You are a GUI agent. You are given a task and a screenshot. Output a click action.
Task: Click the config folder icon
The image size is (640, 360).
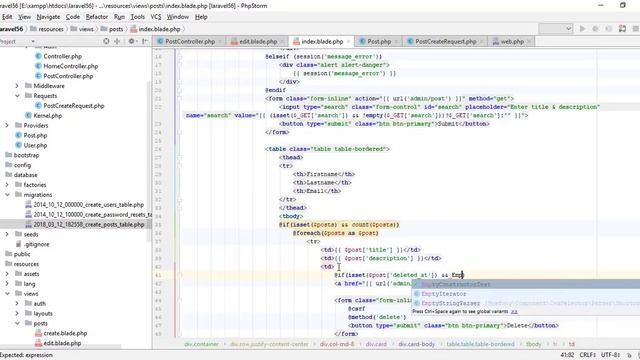click(x=9, y=165)
